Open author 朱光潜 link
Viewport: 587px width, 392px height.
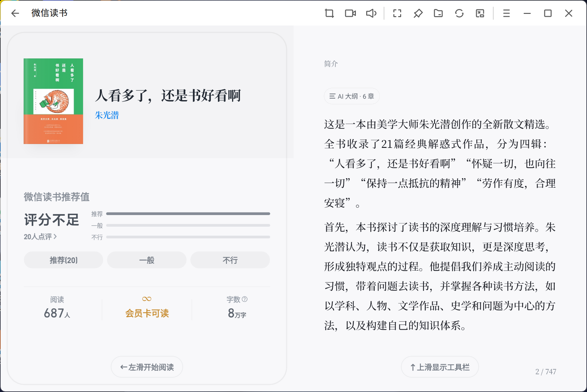coord(107,115)
